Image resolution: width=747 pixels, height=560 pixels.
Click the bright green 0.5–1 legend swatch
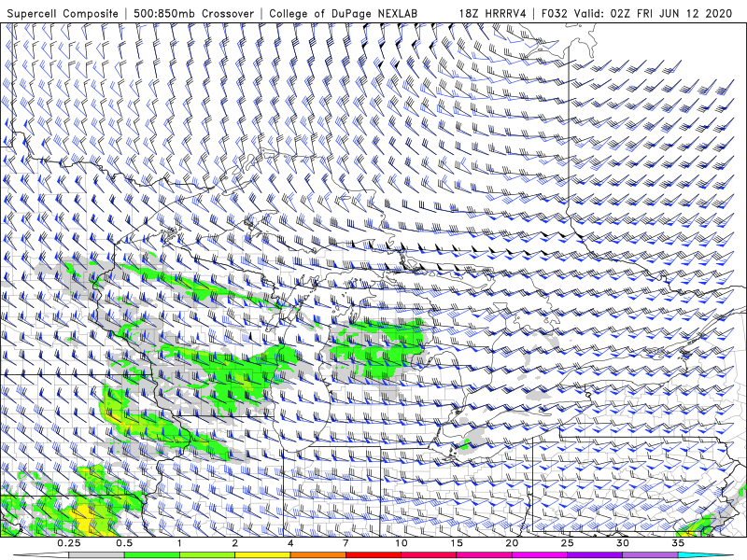point(151,555)
